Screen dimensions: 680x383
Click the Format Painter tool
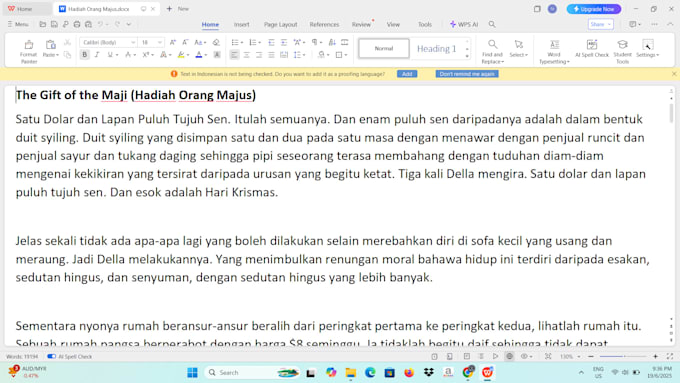pyautogui.click(x=29, y=51)
